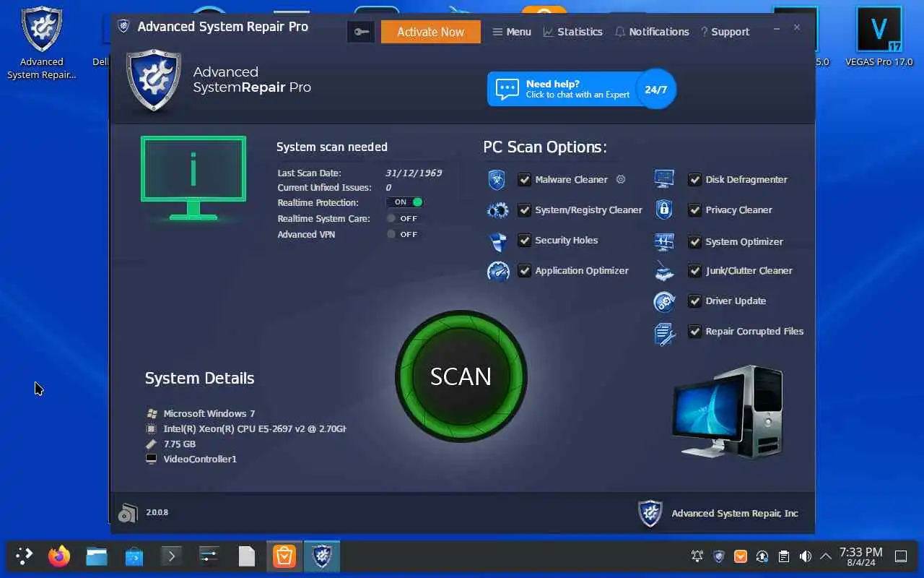This screenshot has width=924, height=578.
Task: Open the Statistics view
Action: (573, 32)
